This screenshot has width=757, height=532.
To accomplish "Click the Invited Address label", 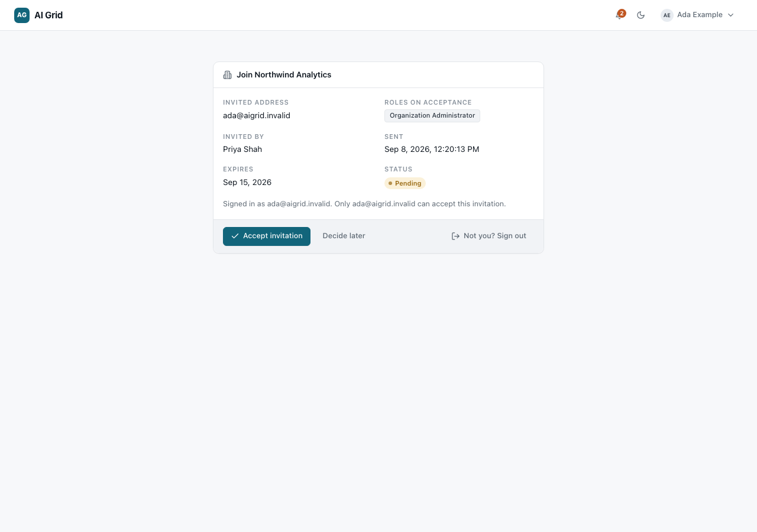I will coord(256,103).
